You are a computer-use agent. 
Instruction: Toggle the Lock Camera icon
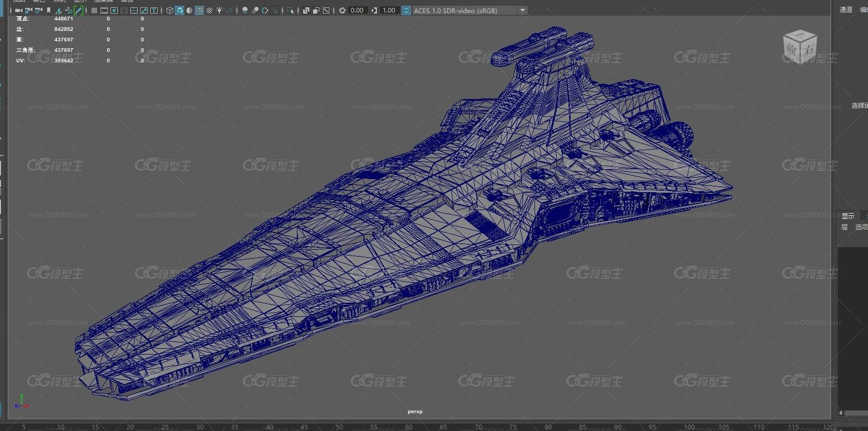click(28, 10)
